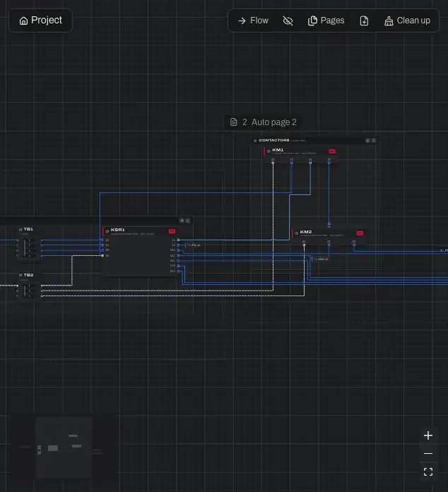Click first small button on CONTACTORS header
The image size is (448, 492).
coord(367,141)
